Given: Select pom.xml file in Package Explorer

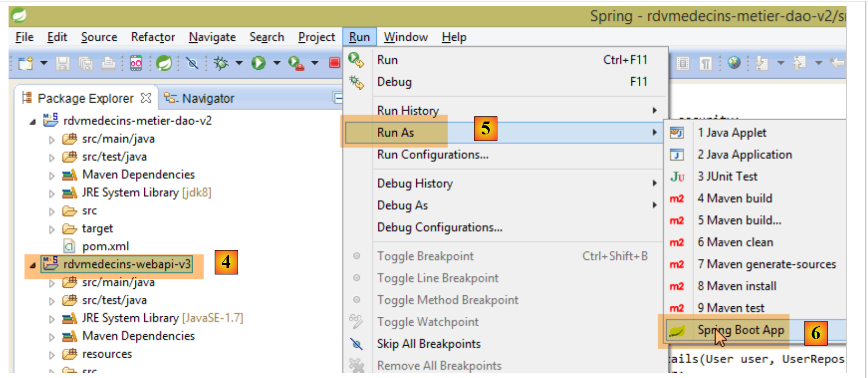Looking at the screenshot, I should pyautogui.click(x=105, y=246).
